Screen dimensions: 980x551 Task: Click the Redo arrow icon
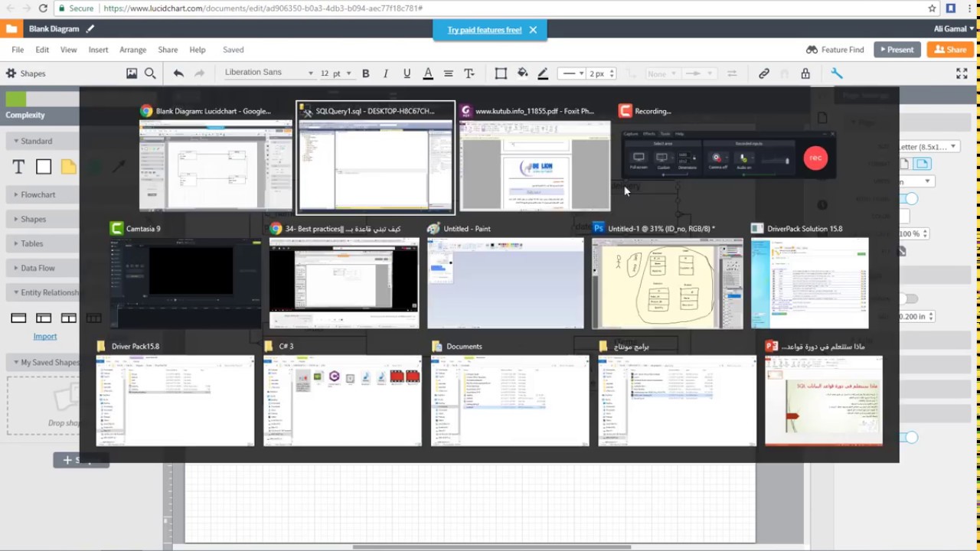pos(200,73)
